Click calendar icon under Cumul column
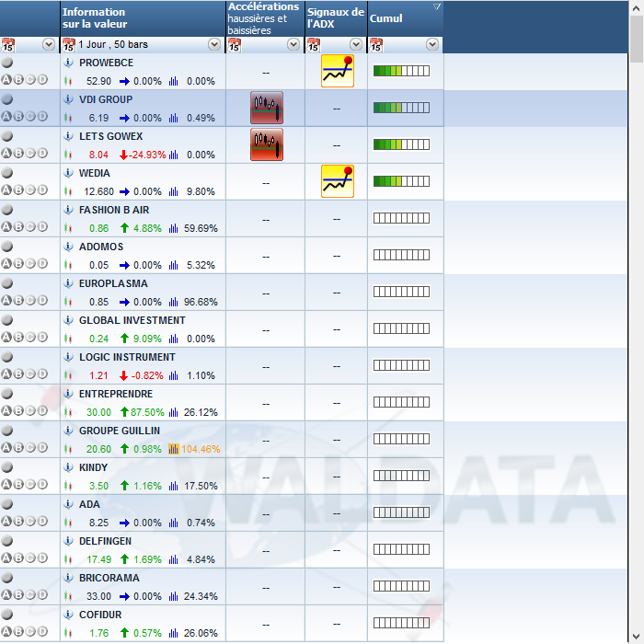 (x=376, y=45)
